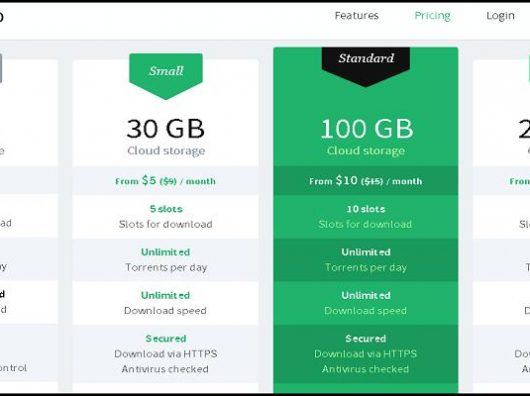This screenshot has width=530, height=396.
Task: Click the 5 slots feature row
Action: [x=166, y=217]
